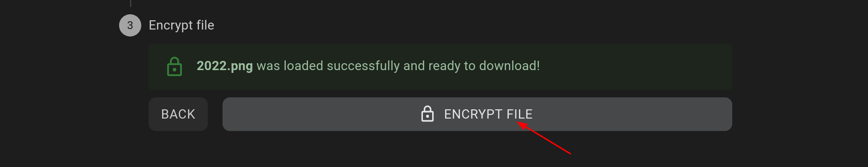Click the green lock icon in the alert

click(x=175, y=66)
